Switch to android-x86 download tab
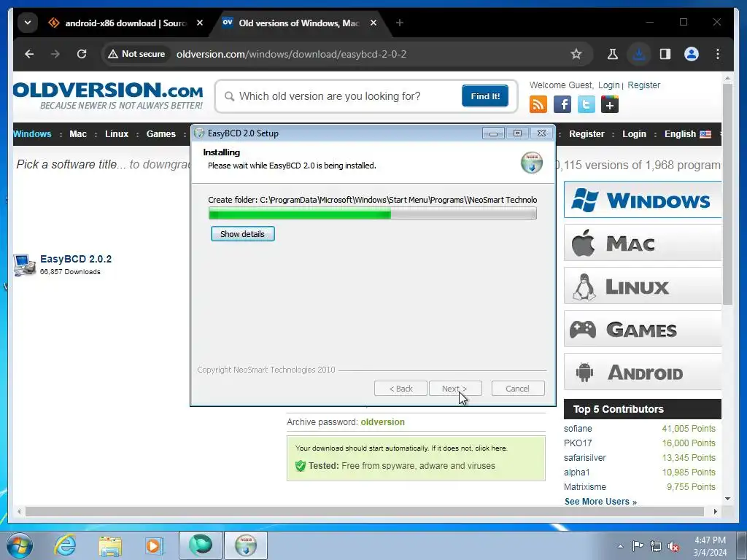 pos(125,23)
